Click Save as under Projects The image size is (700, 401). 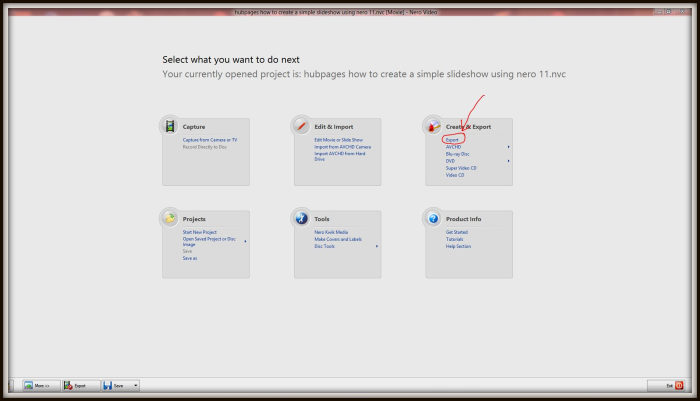(189, 259)
